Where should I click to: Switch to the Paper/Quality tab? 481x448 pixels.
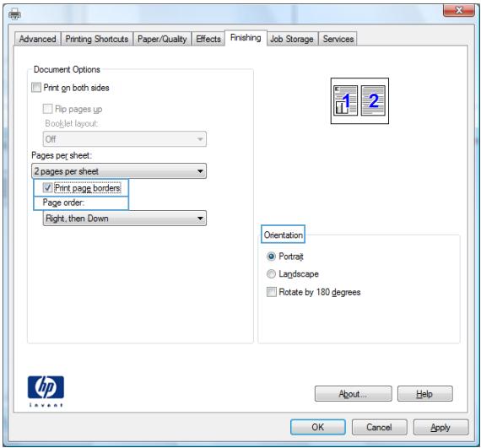coord(162,39)
